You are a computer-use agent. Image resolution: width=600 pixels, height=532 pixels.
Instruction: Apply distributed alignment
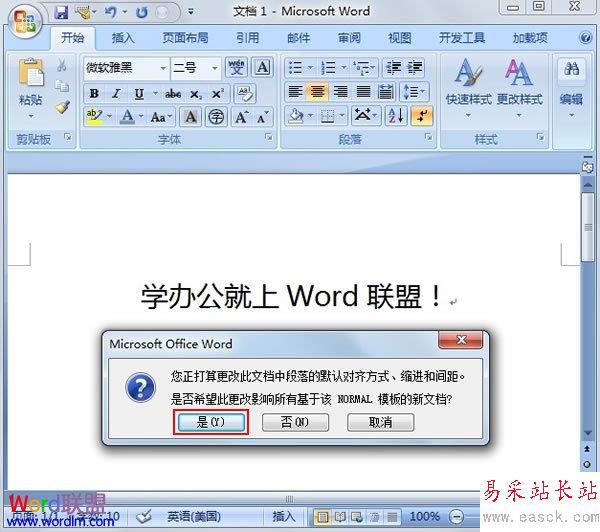(385, 91)
